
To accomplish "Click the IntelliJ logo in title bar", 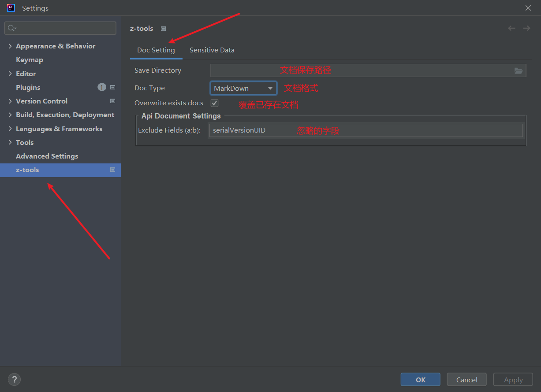I will click(x=11, y=8).
